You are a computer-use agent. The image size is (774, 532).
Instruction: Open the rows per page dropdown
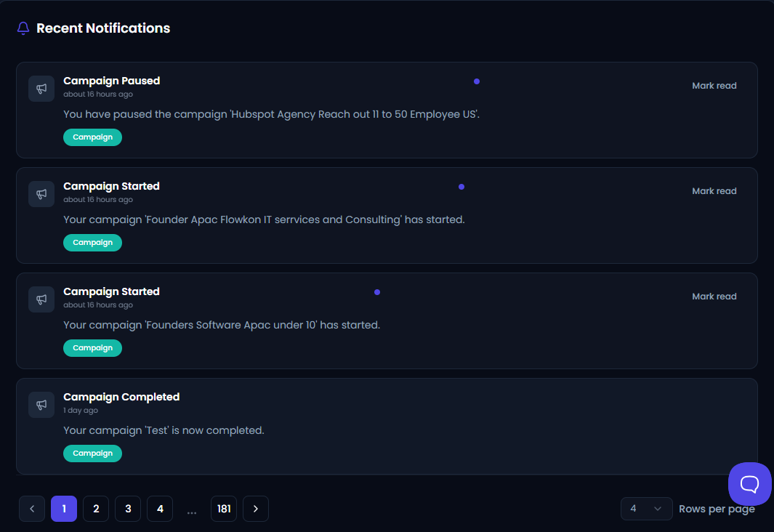tap(646, 508)
